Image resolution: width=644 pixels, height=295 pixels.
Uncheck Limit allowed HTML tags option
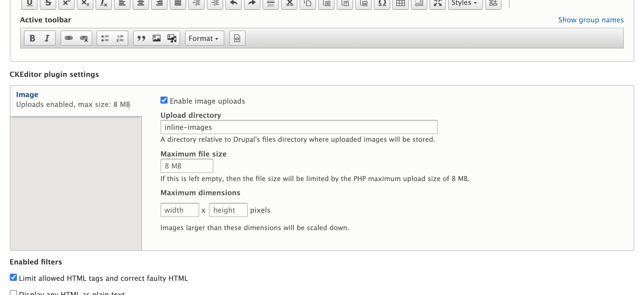click(13, 277)
